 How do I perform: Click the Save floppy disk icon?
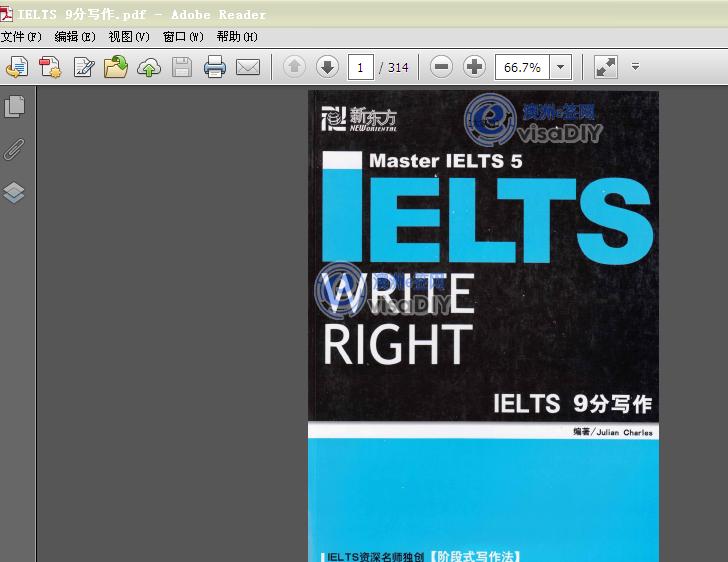(182, 67)
